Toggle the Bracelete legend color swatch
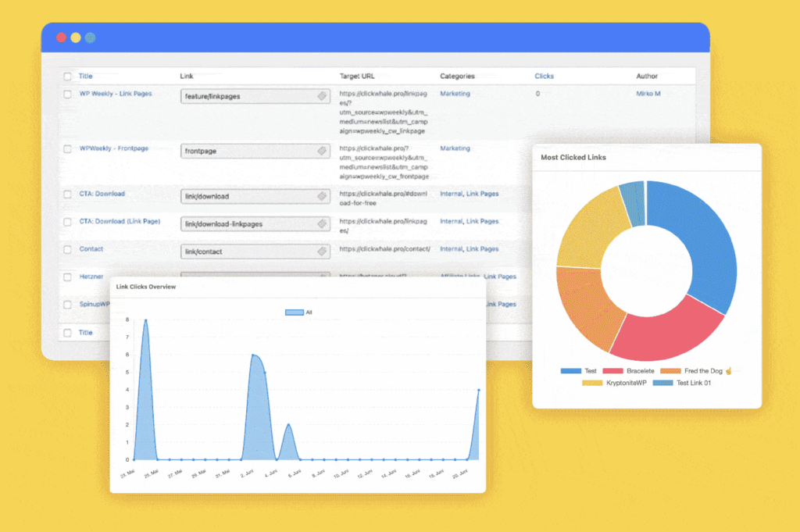The height and width of the screenshot is (532, 800). tap(612, 371)
